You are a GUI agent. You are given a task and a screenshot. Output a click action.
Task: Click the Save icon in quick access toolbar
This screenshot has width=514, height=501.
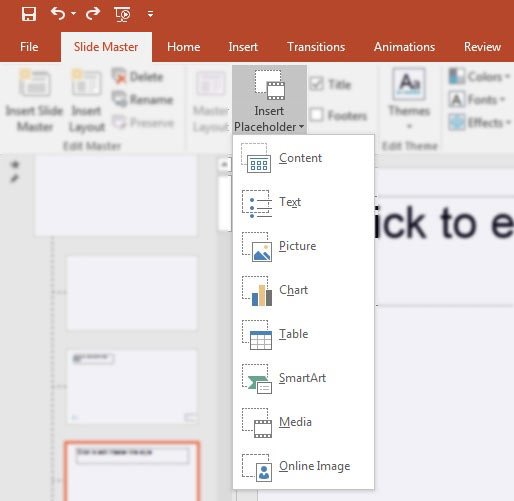(x=29, y=14)
